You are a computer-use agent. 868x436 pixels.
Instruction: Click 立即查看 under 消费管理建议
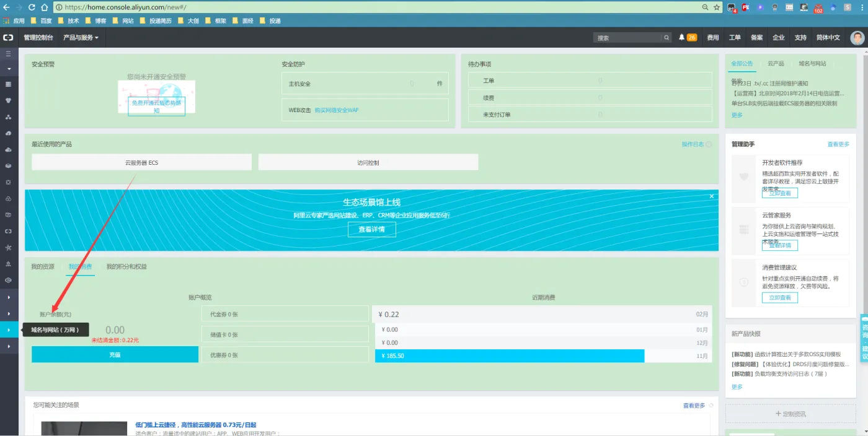(x=780, y=298)
